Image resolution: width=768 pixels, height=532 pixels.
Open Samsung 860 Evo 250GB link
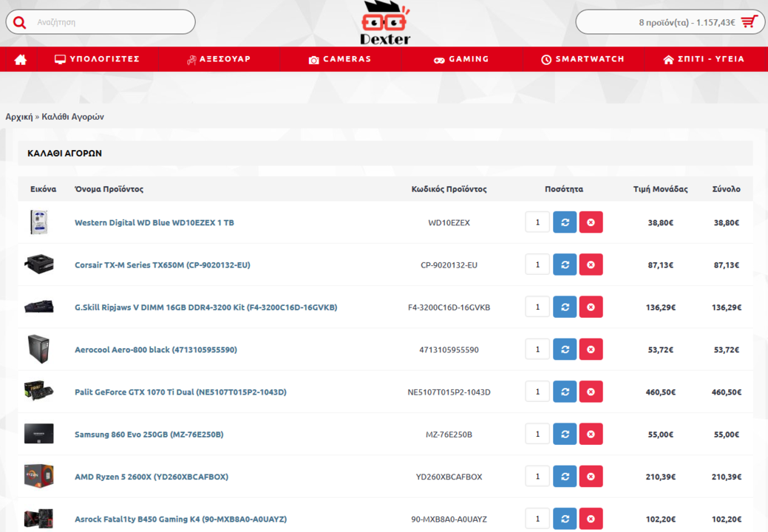pos(149,434)
